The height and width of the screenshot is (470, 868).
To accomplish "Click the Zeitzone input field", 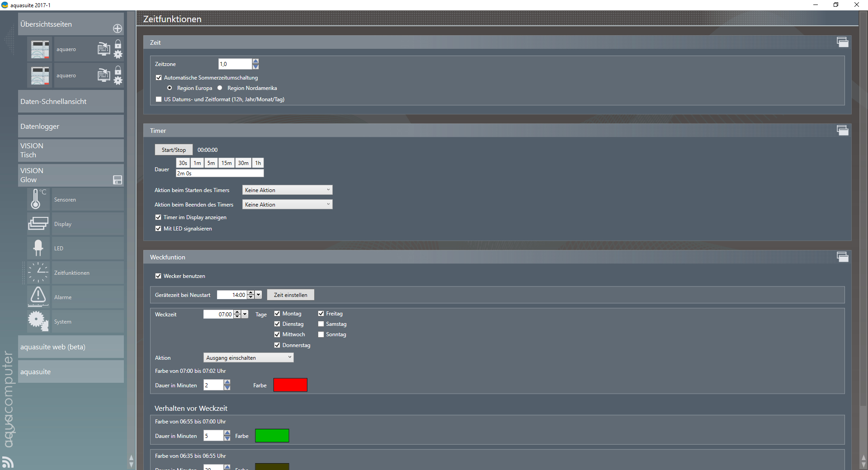I will (235, 64).
